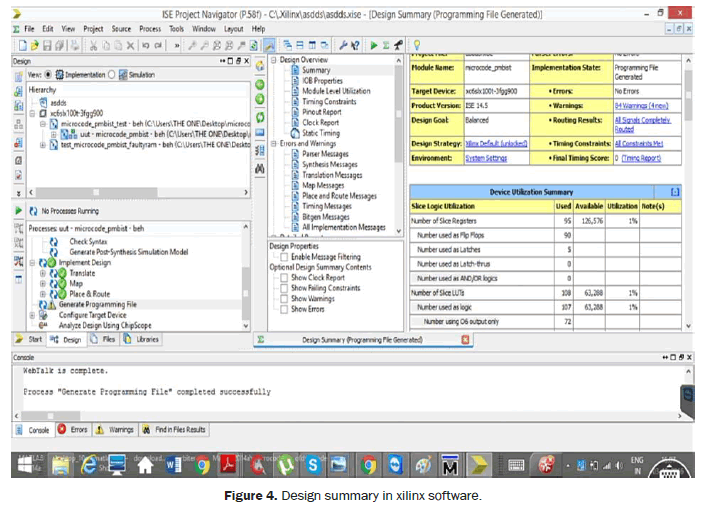Expand the Translate process node
This screenshot has height=513, width=712.
coord(42,272)
